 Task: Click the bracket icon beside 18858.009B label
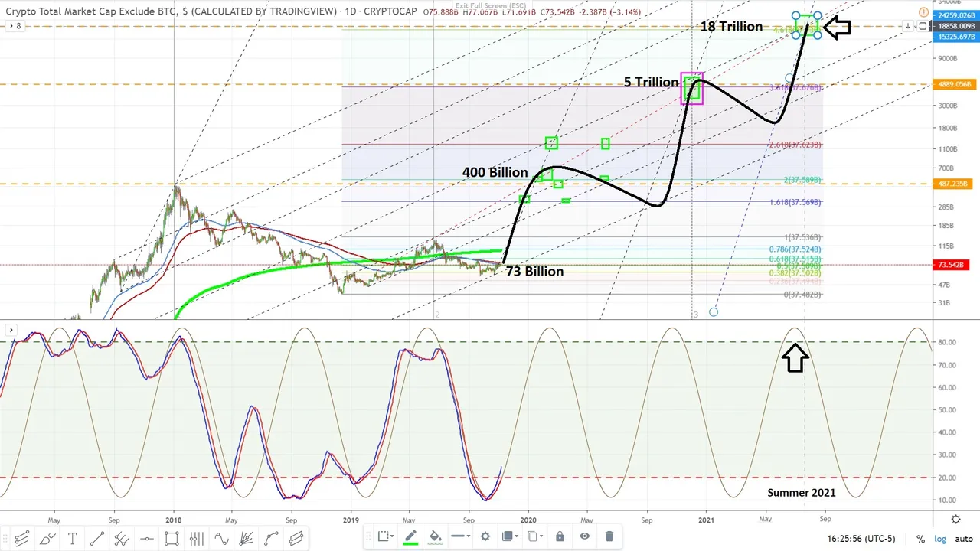[x=924, y=25]
